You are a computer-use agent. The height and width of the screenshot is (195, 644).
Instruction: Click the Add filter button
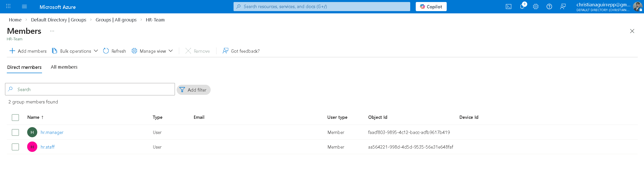click(x=194, y=90)
